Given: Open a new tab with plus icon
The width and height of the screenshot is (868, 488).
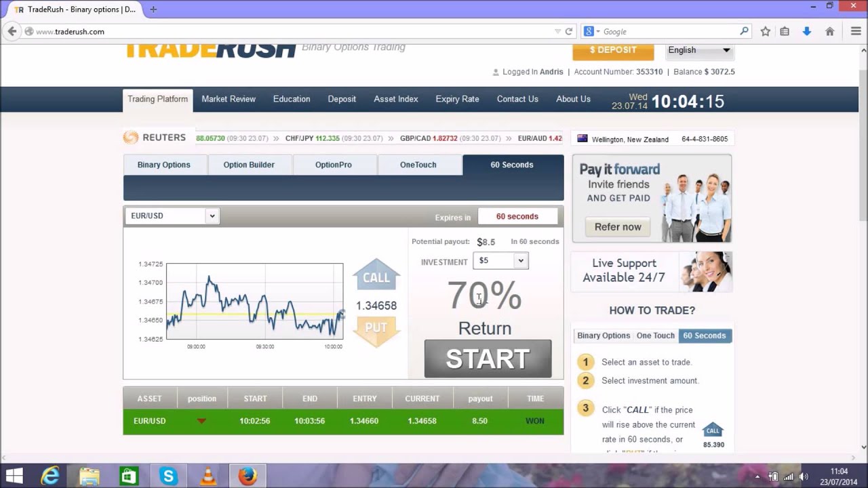Looking at the screenshot, I should (153, 9).
